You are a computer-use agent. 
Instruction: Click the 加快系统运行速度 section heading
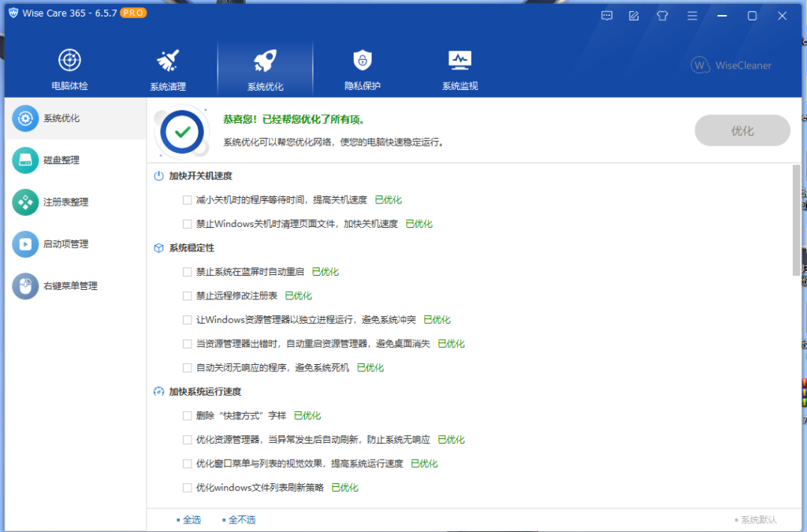pos(205,392)
